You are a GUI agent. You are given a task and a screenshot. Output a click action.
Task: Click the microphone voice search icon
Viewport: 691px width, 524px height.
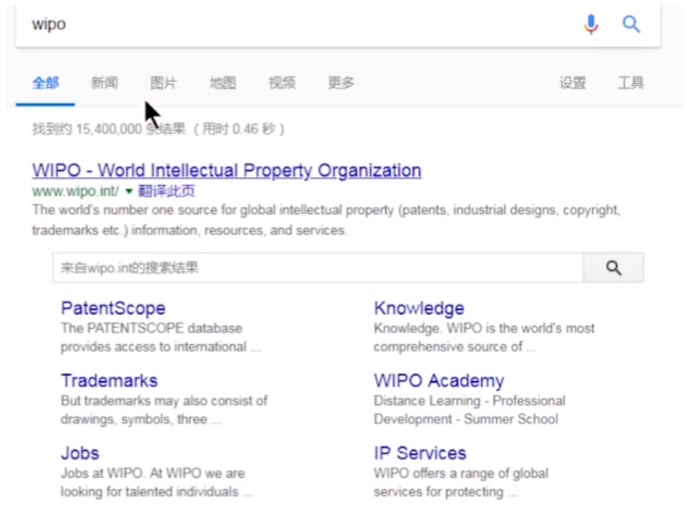[x=591, y=24]
